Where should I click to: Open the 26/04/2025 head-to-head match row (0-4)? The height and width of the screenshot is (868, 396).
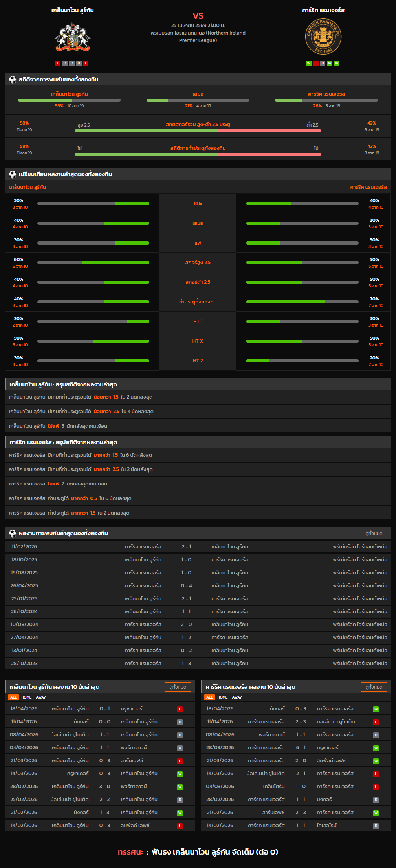[198, 586]
